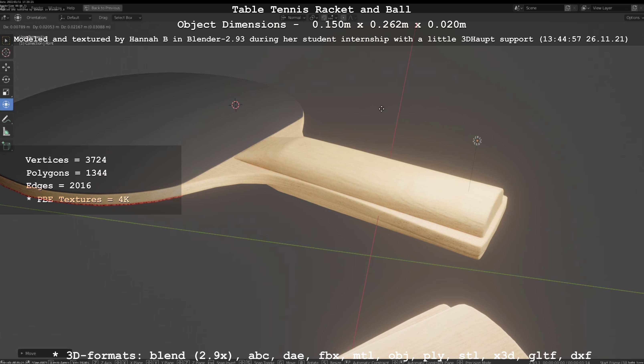Click the transform gizmo icon in header
The width and height of the screenshot is (644, 364).
[x=18, y=17]
